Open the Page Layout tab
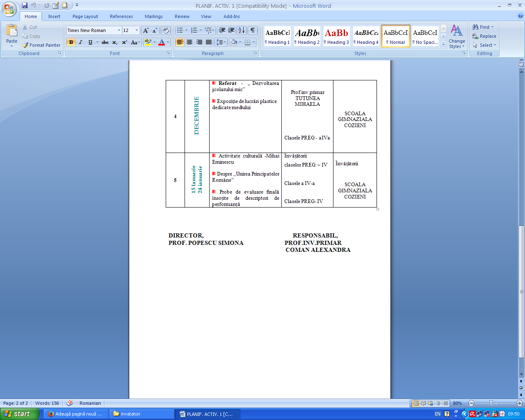 click(85, 16)
